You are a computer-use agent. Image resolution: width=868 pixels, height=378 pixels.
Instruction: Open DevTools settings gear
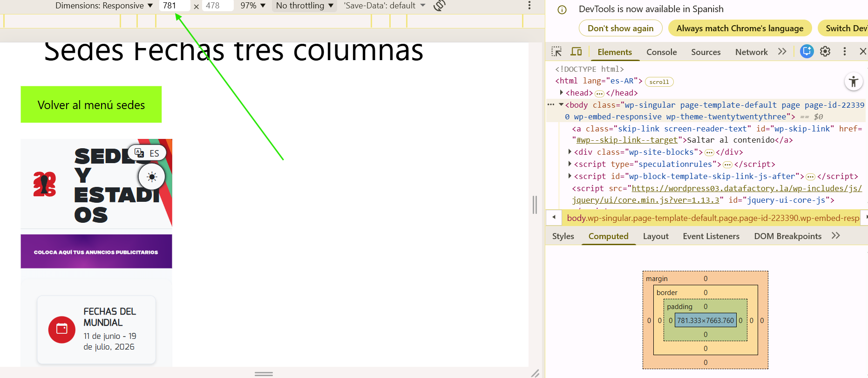tap(825, 52)
